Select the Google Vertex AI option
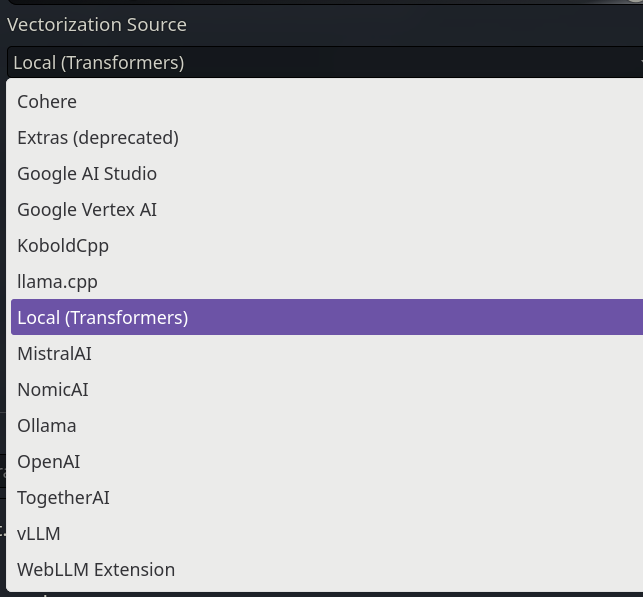The height and width of the screenshot is (597, 643). (87, 210)
